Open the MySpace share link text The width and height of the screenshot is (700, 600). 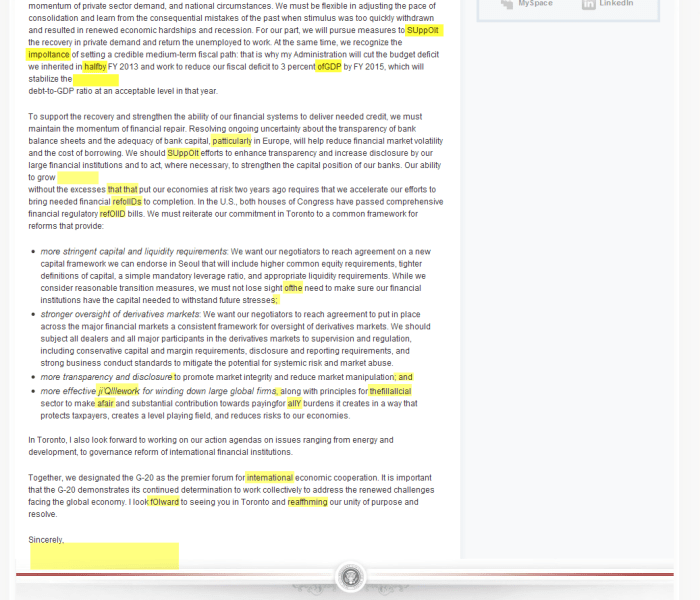[x=535, y=4]
